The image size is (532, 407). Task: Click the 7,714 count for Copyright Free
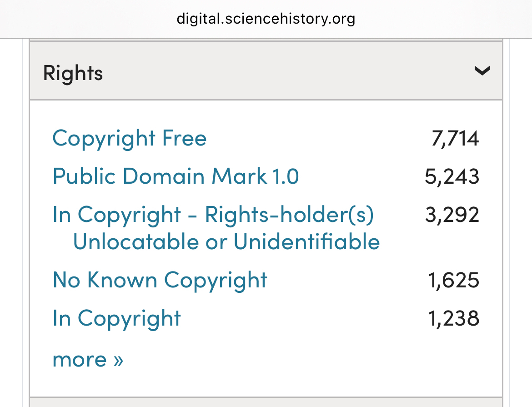pos(455,139)
